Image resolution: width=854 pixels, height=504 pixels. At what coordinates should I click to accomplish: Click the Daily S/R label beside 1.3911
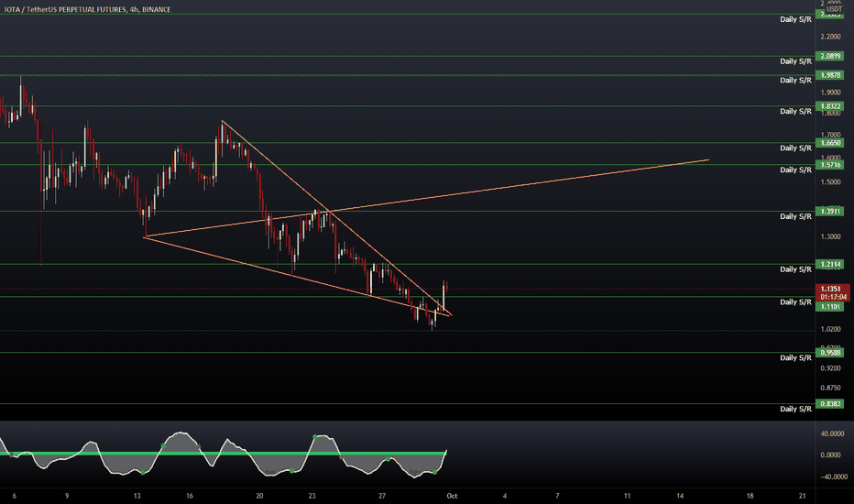pos(795,216)
